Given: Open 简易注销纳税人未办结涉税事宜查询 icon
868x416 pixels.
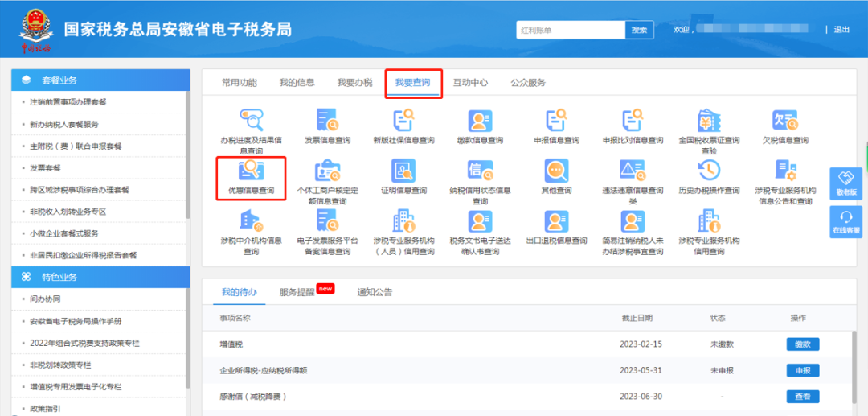Looking at the screenshot, I should point(633,220).
